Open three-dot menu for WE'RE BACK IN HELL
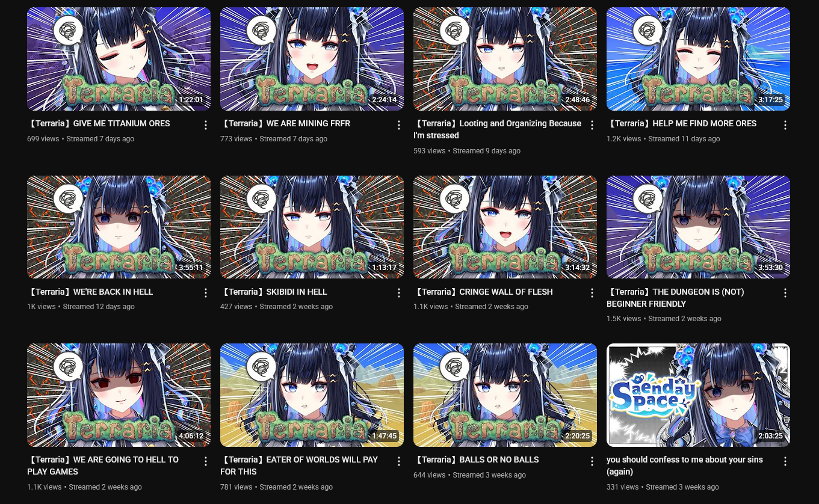The image size is (819, 504). click(x=206, y=293)
